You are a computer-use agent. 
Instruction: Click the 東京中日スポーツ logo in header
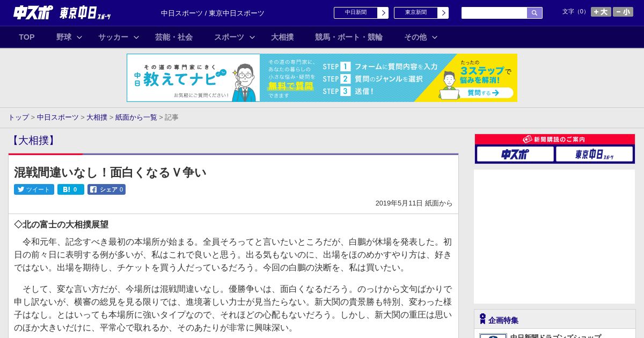click(x=85, y=13)
